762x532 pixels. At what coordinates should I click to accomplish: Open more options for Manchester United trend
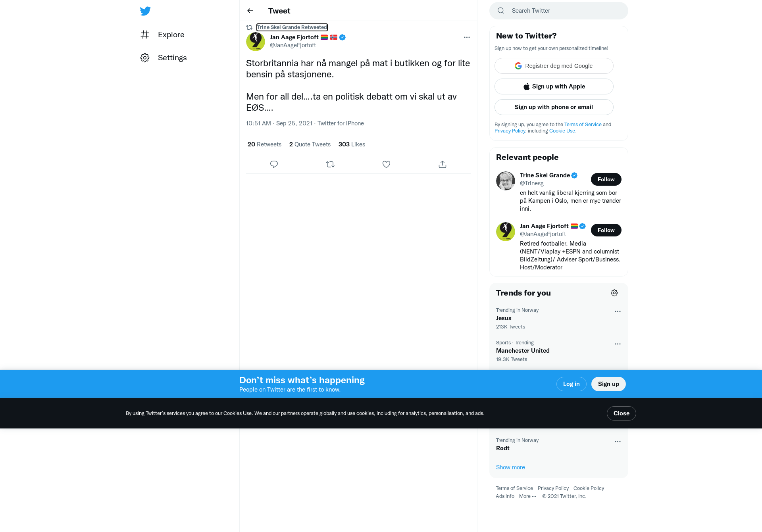[618, 344]
